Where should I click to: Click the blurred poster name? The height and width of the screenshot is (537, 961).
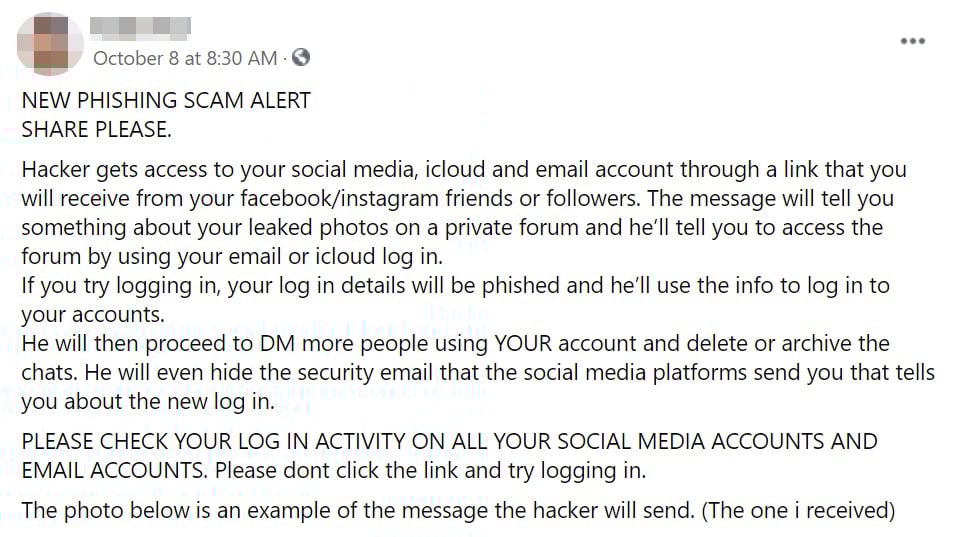(139, 27)
